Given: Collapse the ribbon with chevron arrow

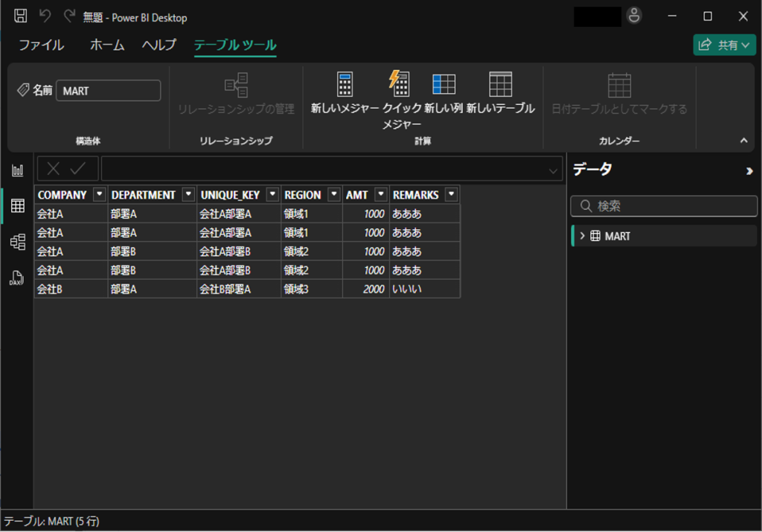Looking at the screenshot, I should click(x=743, y=140).
